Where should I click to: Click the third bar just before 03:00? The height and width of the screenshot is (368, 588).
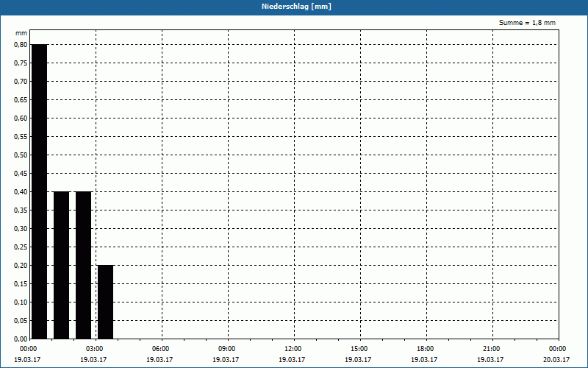click(83, 265)
